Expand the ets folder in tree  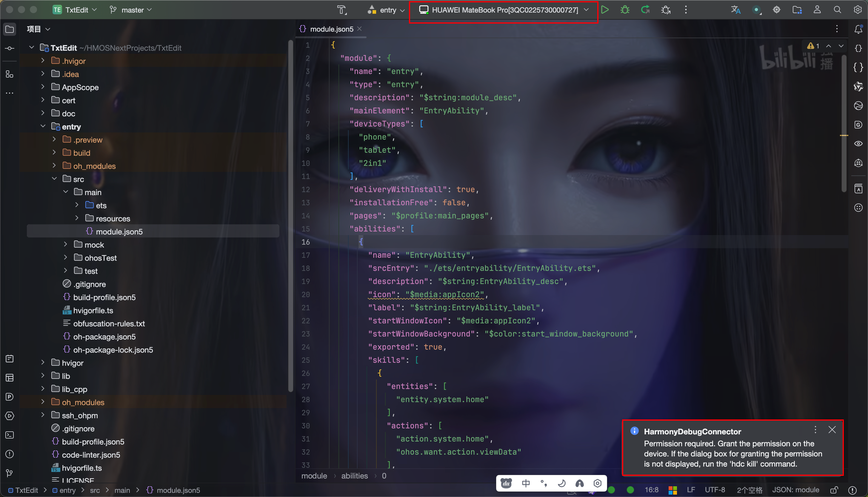coord(77,205)
